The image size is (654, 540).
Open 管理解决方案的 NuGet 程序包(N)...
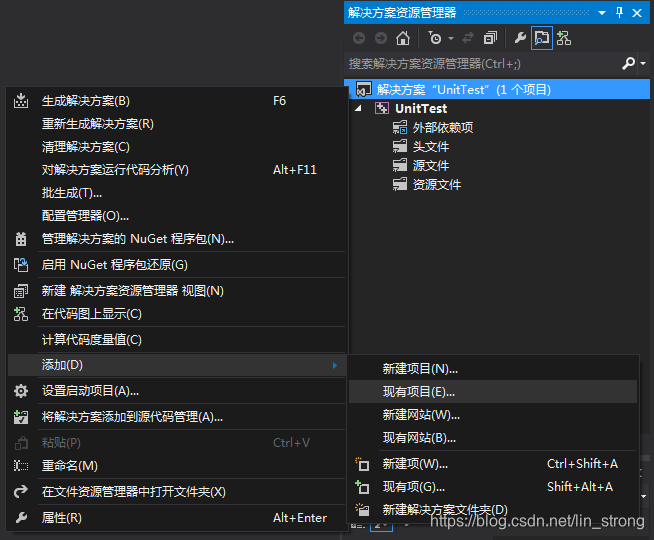pos(177,239)
